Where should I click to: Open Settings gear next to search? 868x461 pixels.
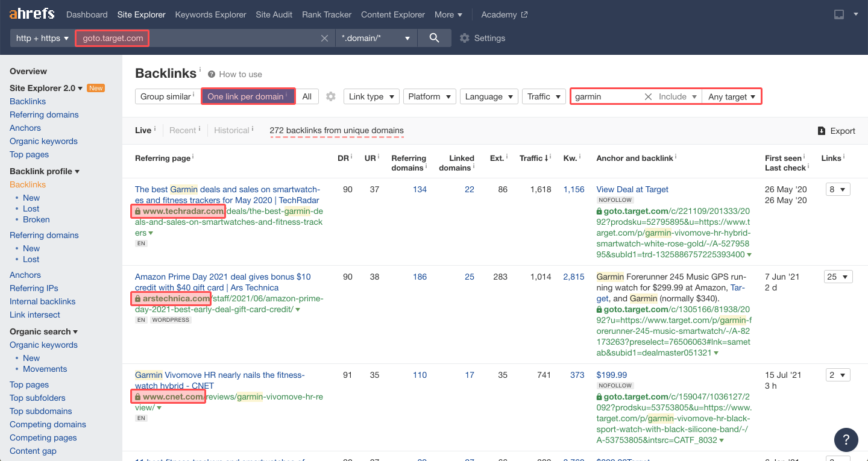pyautogui.click(x=464, y=38)
